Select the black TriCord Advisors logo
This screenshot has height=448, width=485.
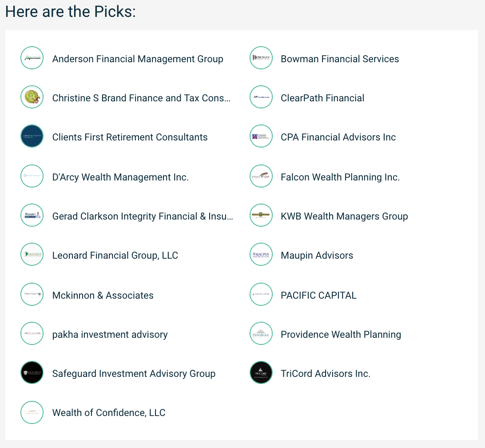[261, 372]
